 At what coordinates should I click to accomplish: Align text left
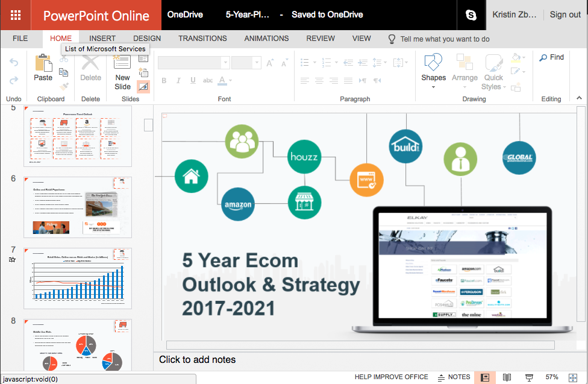(304, 80)
